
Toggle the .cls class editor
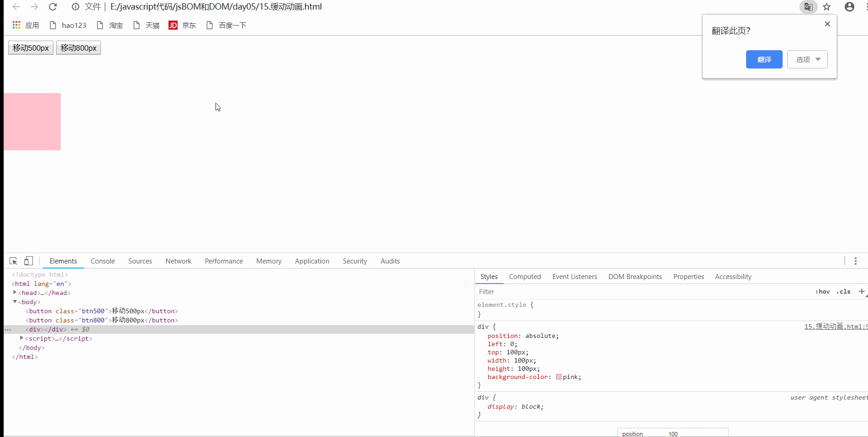tap(843, 292)
